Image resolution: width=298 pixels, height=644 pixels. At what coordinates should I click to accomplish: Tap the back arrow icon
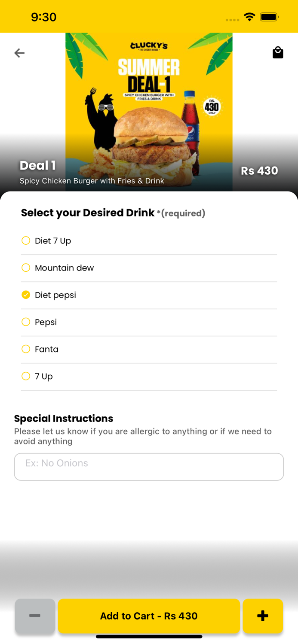(x=19, y=53)
